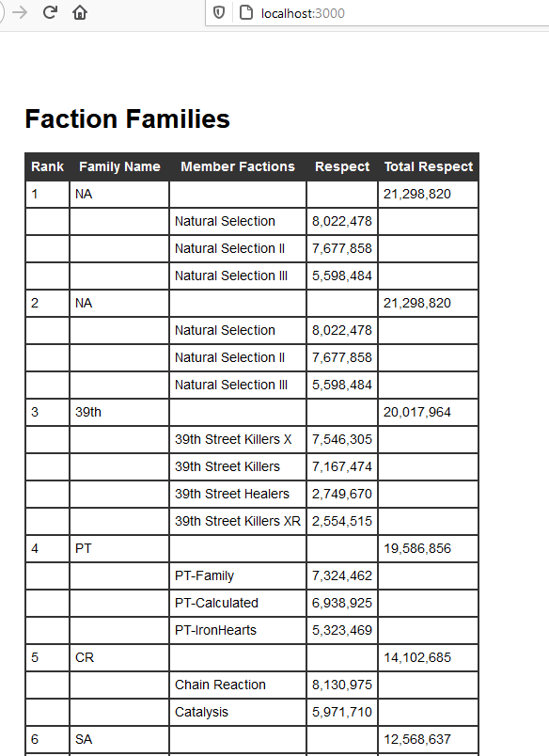Click the Chain Reaction faction cell
Screen dimensions: 549x756
[238, 685]
